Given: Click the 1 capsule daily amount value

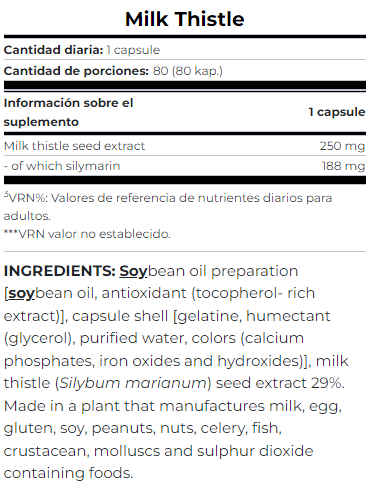Looking at the screenshot, I should click(x=133, y=50).
